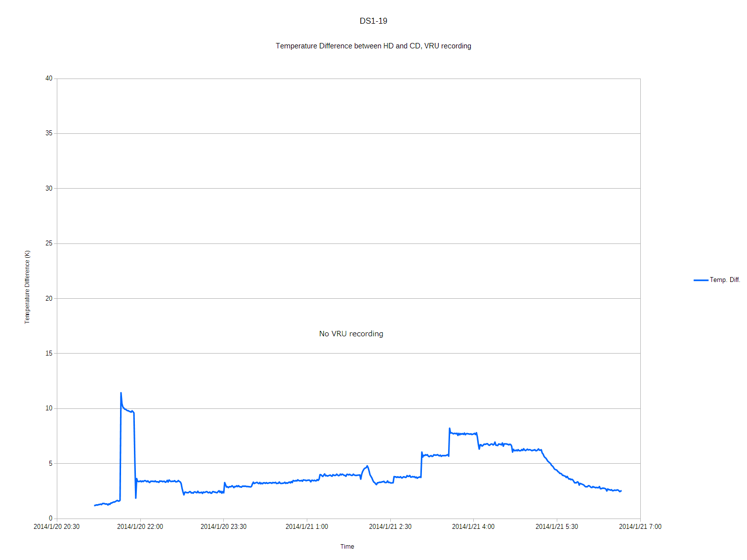Click the 2014/1/20 23:30 time label
This screenshot has height=560, width=747.
point(223,527)
